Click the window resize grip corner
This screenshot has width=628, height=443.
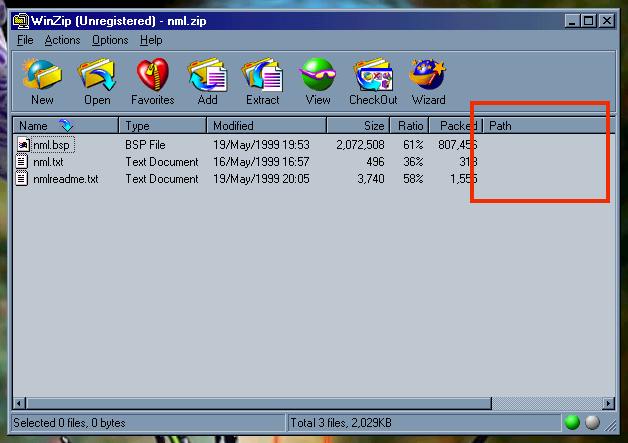(610, 425)
